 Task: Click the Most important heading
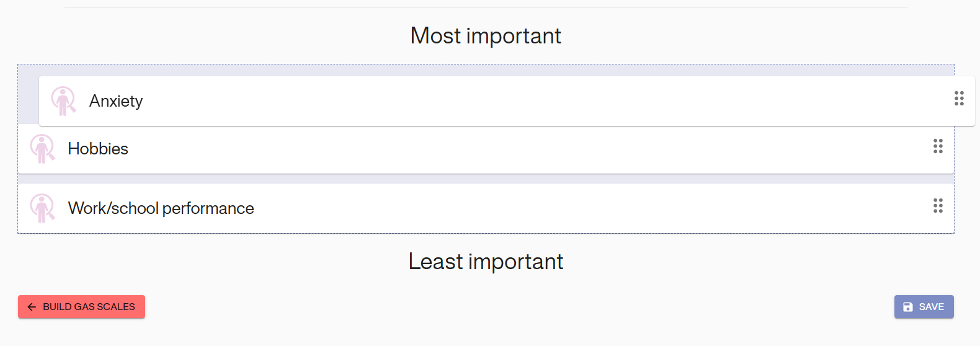pos(486,36)
